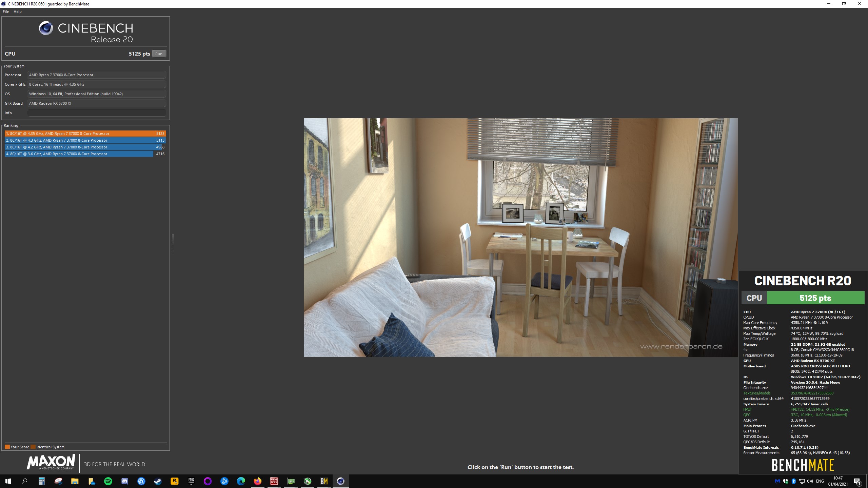Click the OS field showing Windows 10
Viewport: 868px width, 488px height.
tap(97, 94)
